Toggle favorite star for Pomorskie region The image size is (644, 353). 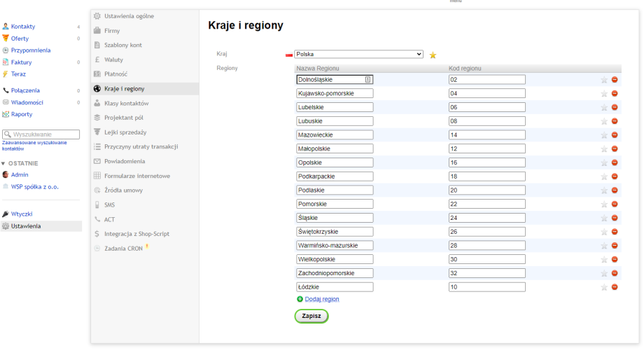point(604,204)
